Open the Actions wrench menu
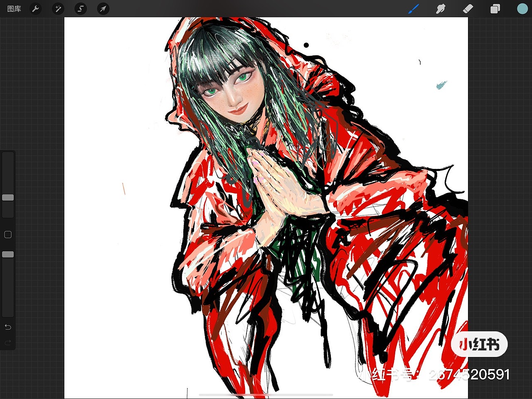The height and width of the screenshot is (399, 532). (x=36, y=9)
